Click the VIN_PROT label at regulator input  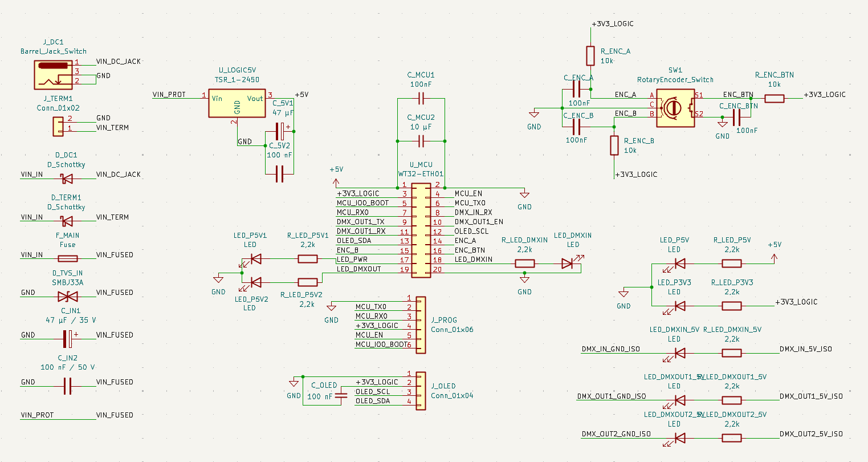[x=169, y=95]
